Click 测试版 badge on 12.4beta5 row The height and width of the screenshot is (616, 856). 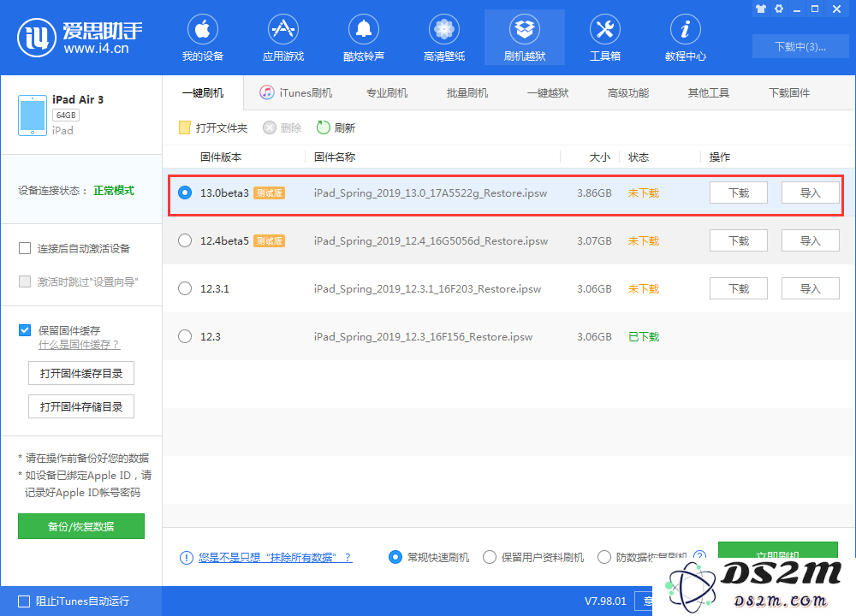(269, 240)
